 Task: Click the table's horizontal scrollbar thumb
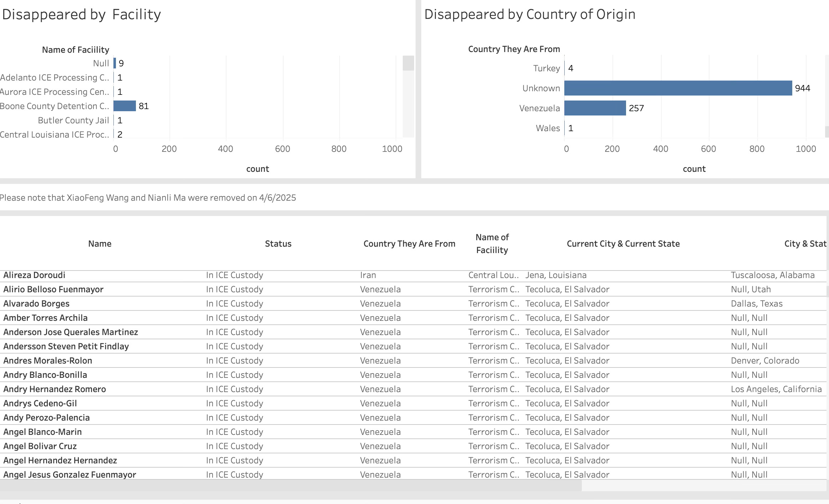pos(290,485)
